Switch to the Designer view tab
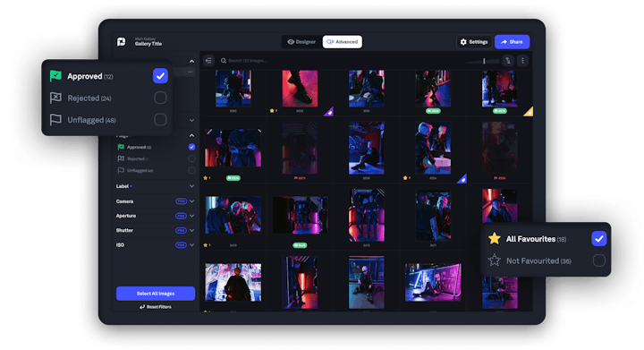This screenshot has width=644, height=350. point(301,42)
